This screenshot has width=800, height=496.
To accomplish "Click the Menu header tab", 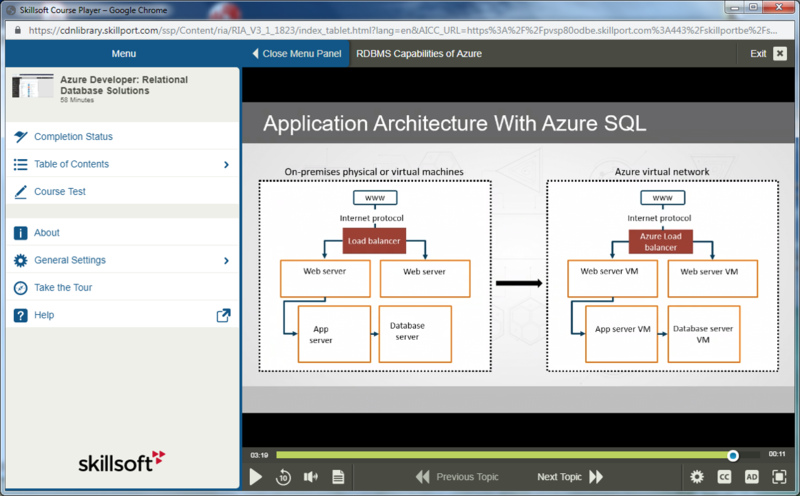I will (x=123, y=54).
